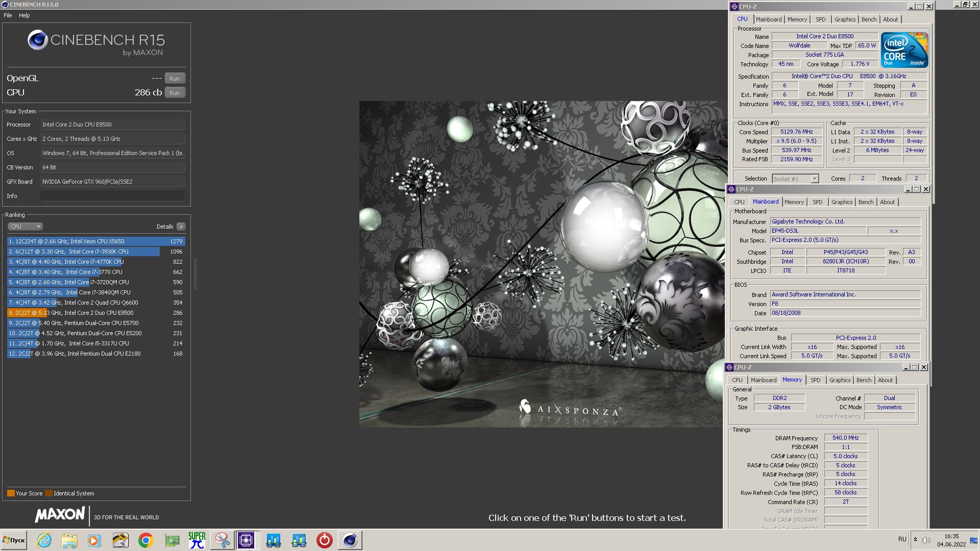Open Internet Explorer from the taskbar

(x=44, y=540)
